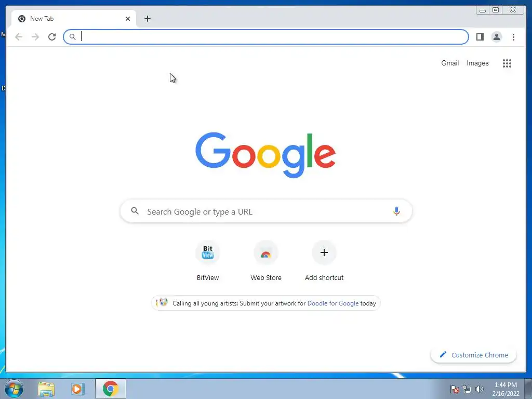
Task: Click the Google logo
Action: (265, 155)
